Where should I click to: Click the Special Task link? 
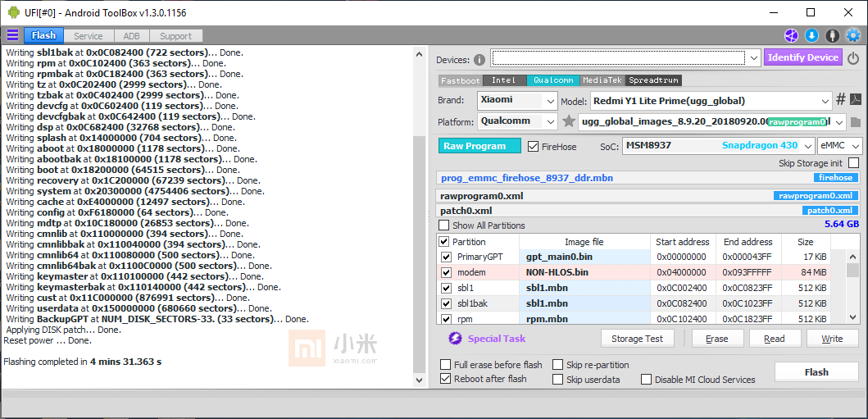pos(497,339)
